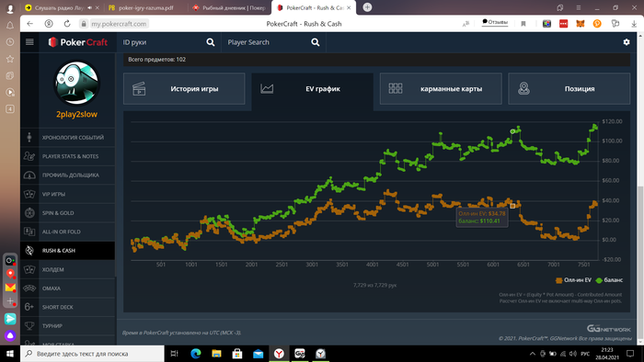Click the Short Deck 6+ icon
This screenshot has height=362, width=644.
[x=29, y=307]
